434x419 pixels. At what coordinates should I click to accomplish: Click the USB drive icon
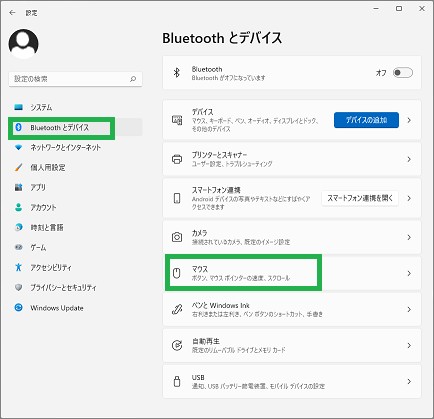coord(177,381)
